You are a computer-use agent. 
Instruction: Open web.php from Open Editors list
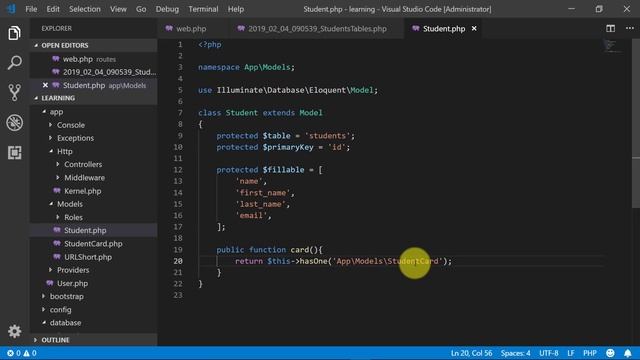click(x=93, y=59)
